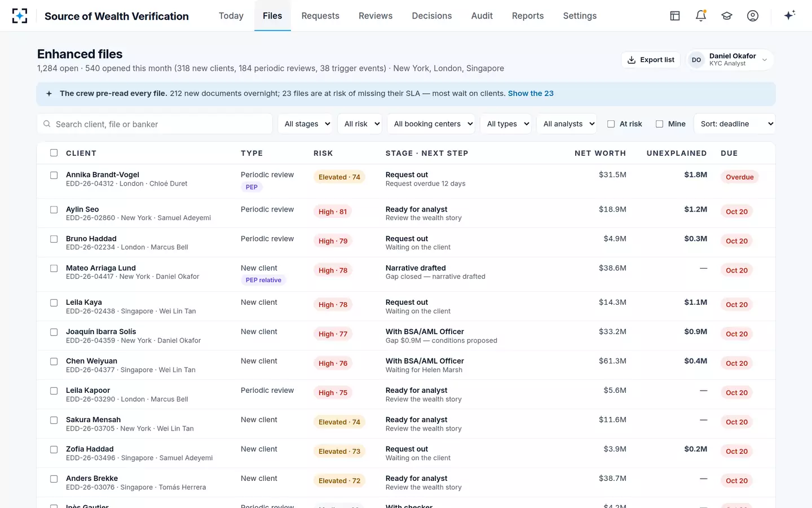
Task: Click the Source of Wealth Verification logo icon
Action: pos(20,16)
